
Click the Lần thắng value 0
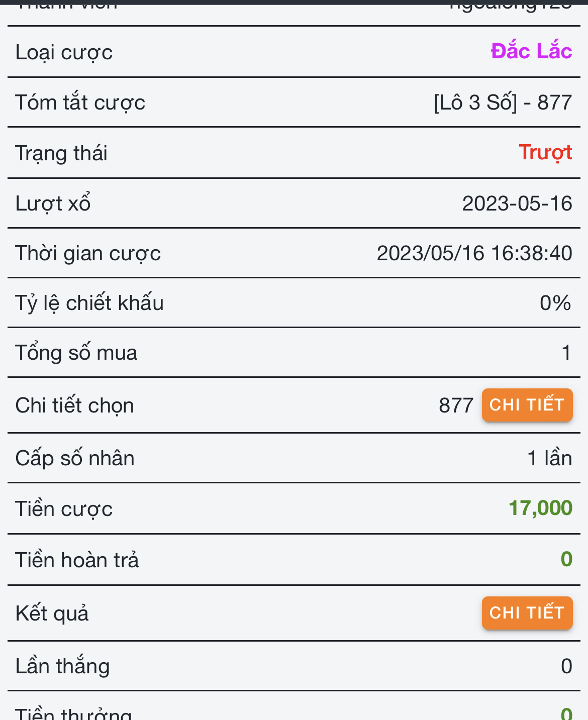tap(566, 666)
